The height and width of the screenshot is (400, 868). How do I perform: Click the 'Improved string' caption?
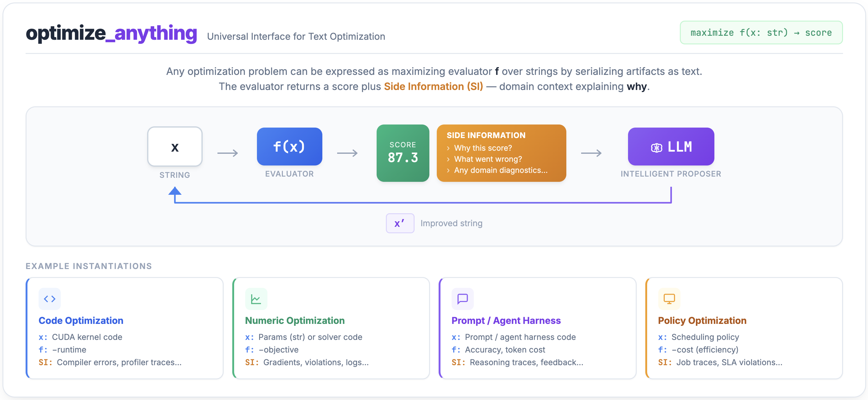pyautogui.click(x=451, y=223)
